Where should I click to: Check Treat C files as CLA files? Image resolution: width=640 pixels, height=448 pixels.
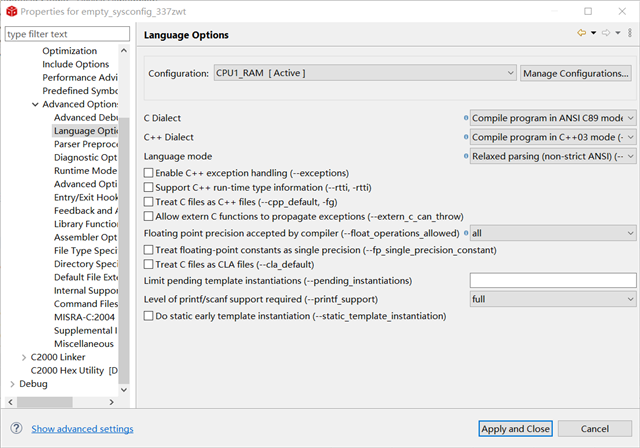(149, 265)
